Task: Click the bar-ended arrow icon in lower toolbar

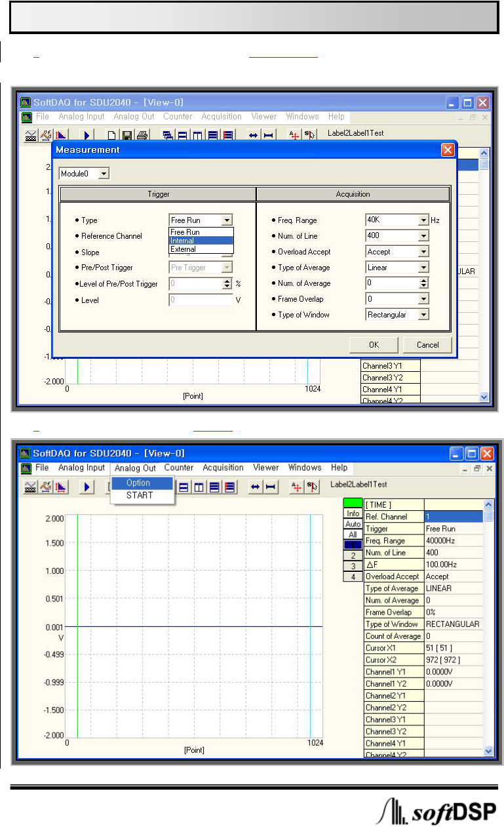Action: click(x=270, y=487)
